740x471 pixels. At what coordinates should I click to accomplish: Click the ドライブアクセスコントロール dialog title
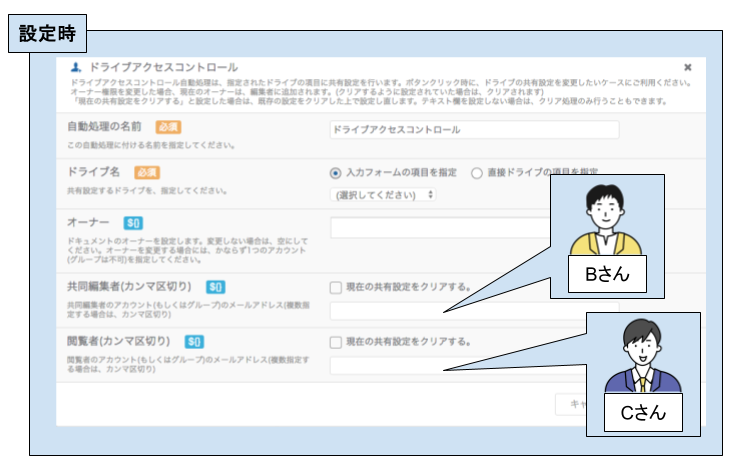tap(164, 67)
